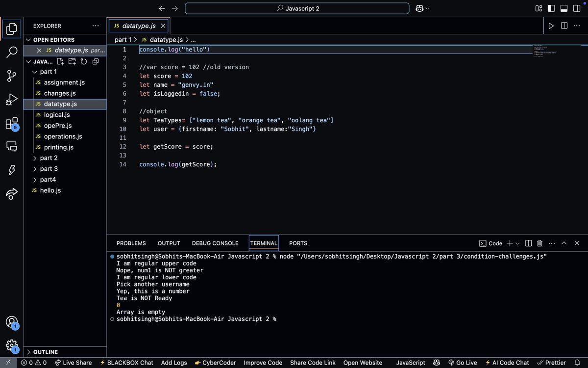Toggle the secondary side bar visibility

click(577, 8)
